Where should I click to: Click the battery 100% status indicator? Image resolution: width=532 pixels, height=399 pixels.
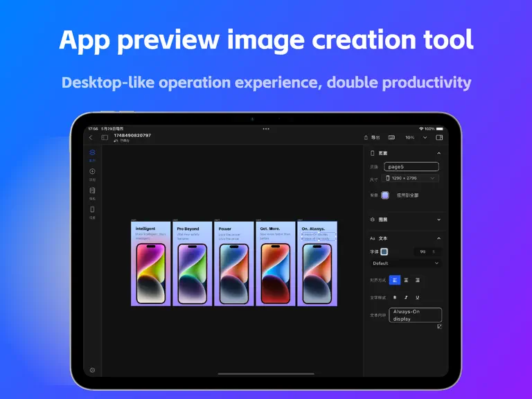[x=434, y=129]
